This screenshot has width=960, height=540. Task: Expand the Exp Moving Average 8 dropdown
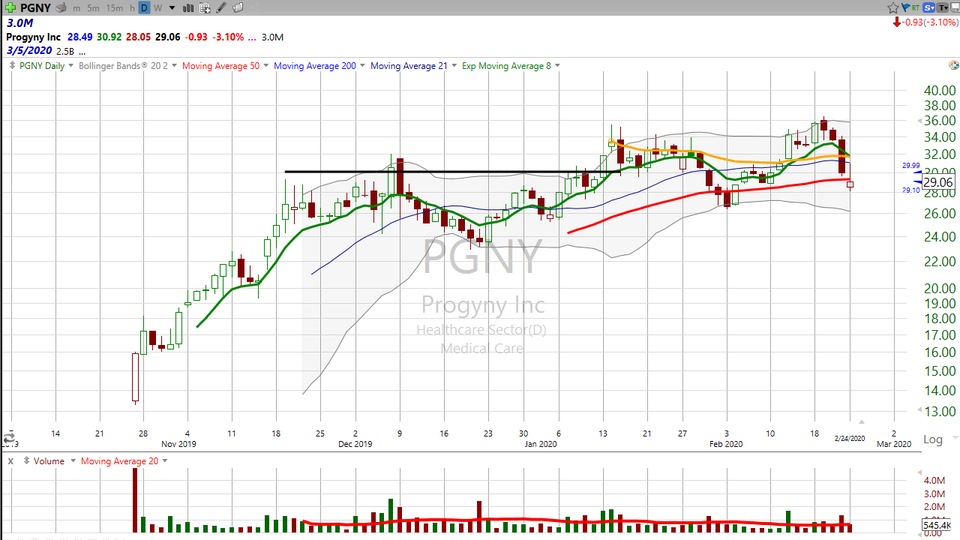pyautogui.click(x=557, y=66)
